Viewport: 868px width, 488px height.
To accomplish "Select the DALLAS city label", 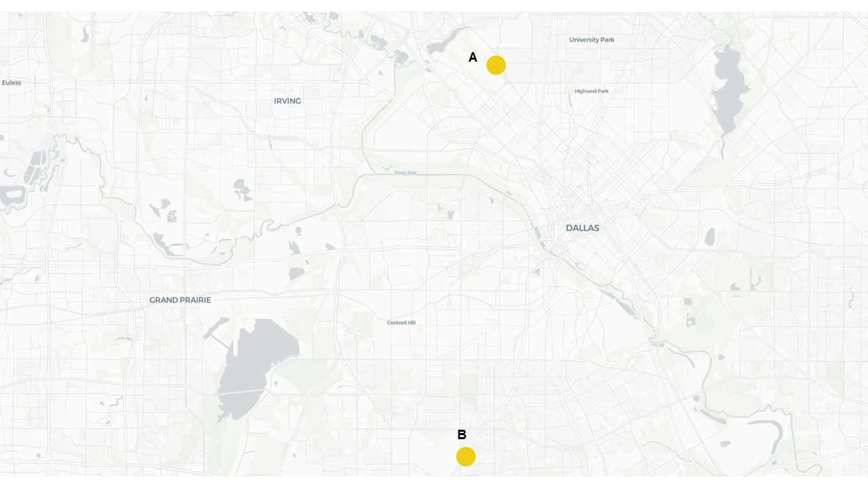I will [x=583, y=228].
